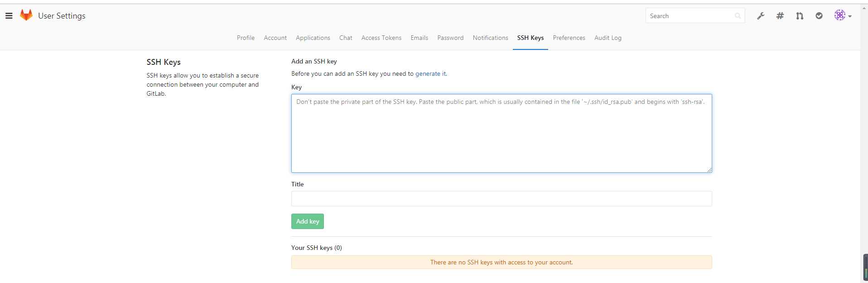
Task: Open the admin area wrench icon
Action: click(x=761, y=16)
